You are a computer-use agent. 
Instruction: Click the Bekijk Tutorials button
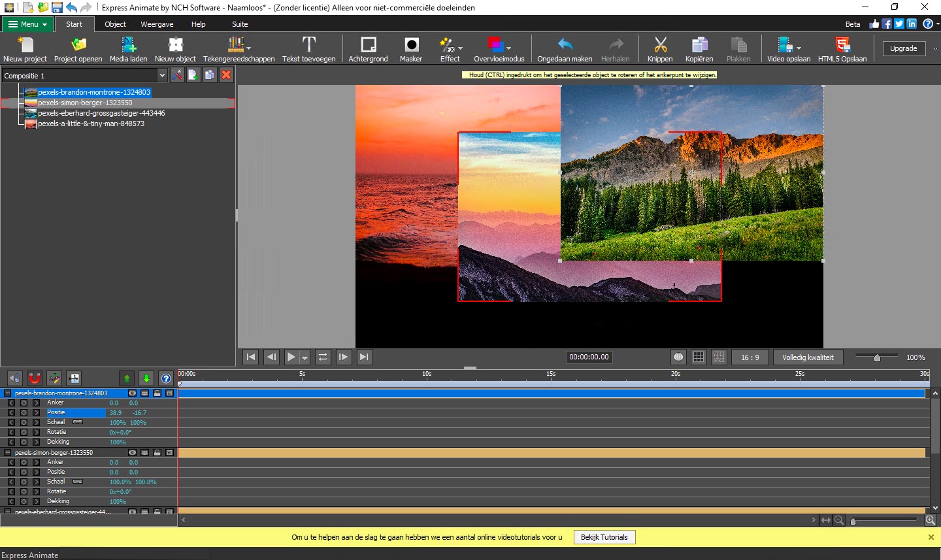tap(604, 537)
